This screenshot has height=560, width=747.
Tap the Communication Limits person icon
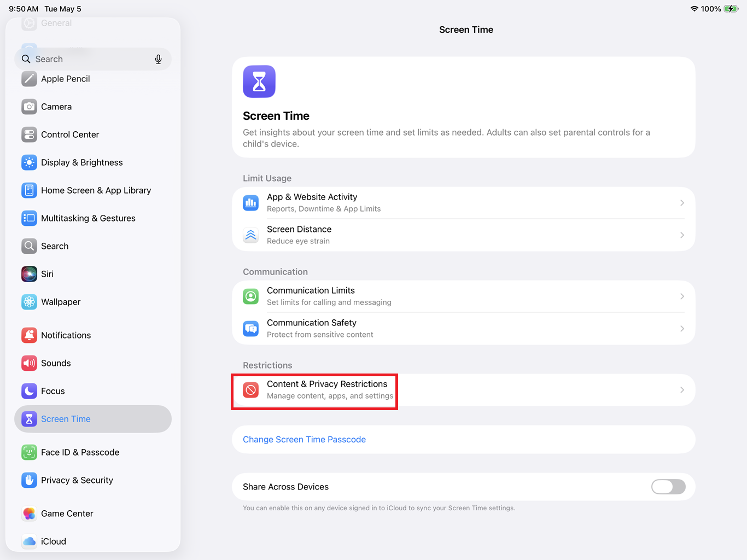[x=251, y=296]
